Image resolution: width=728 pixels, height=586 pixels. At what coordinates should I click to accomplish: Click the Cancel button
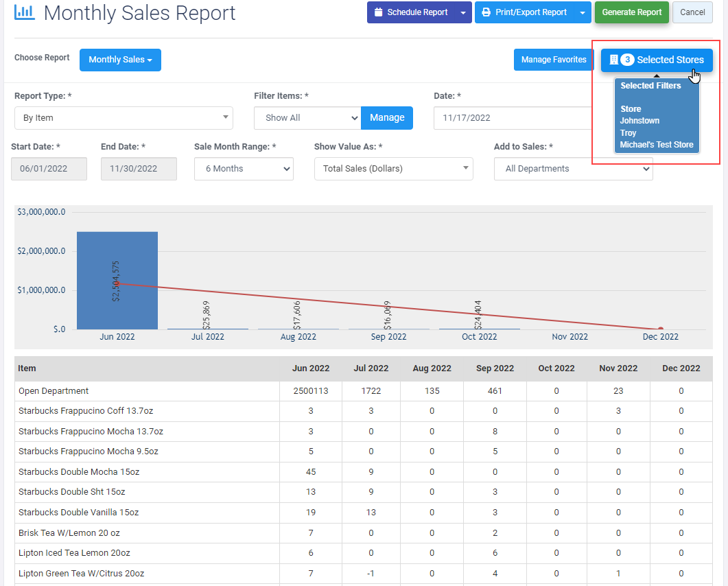692,12
